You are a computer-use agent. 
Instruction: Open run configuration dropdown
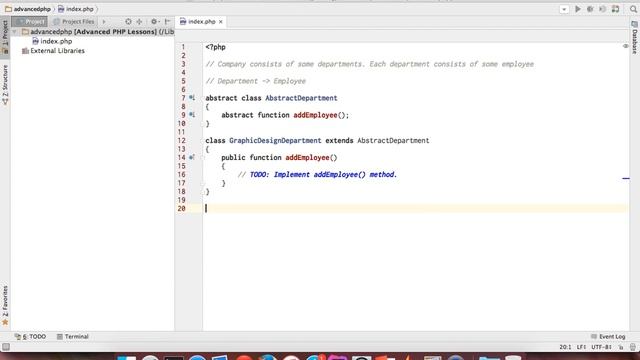pos(564,9)
